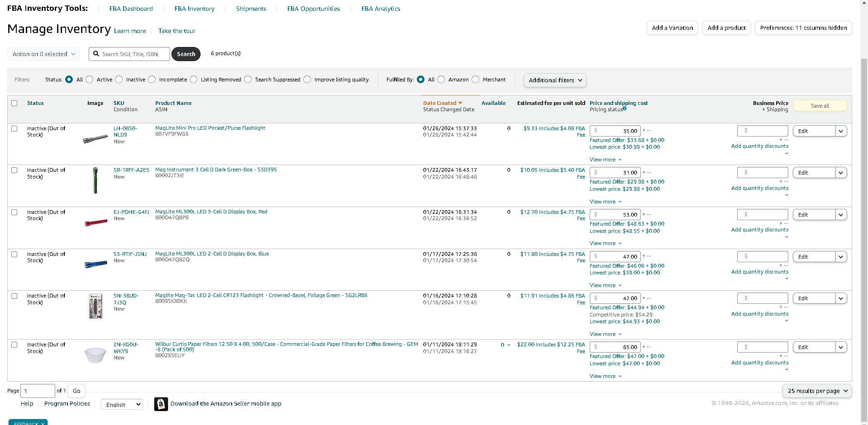Click Add quantity discounts for ML300L Red
Screen dimensions: 868x425
click(760, 230)
